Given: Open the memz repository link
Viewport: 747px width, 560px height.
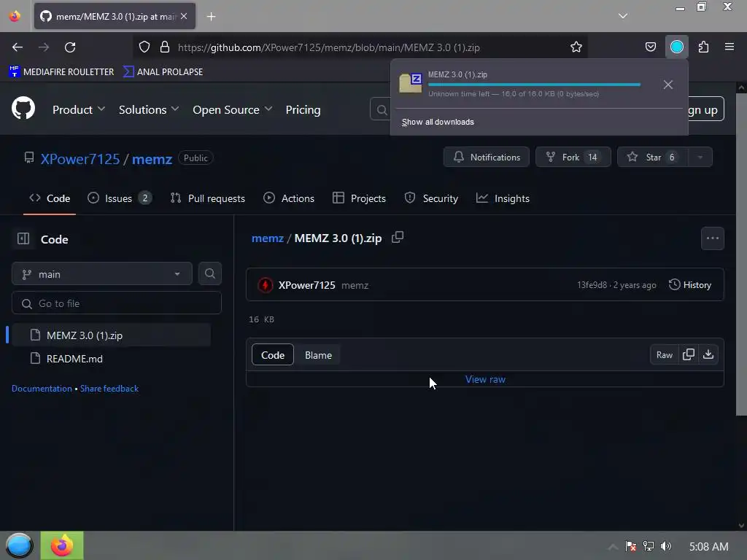Looking at the screenshot, I should (152, 159).
